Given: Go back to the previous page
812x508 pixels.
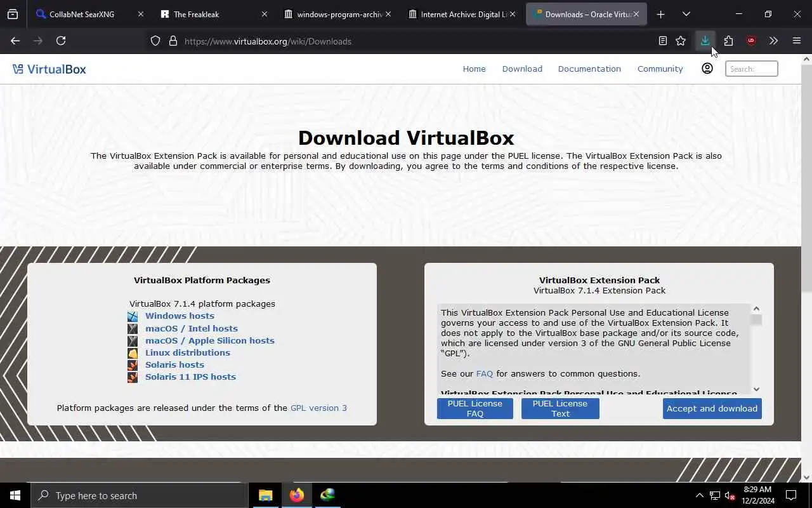Looking at the screenshot, I should tap(15, 41).
